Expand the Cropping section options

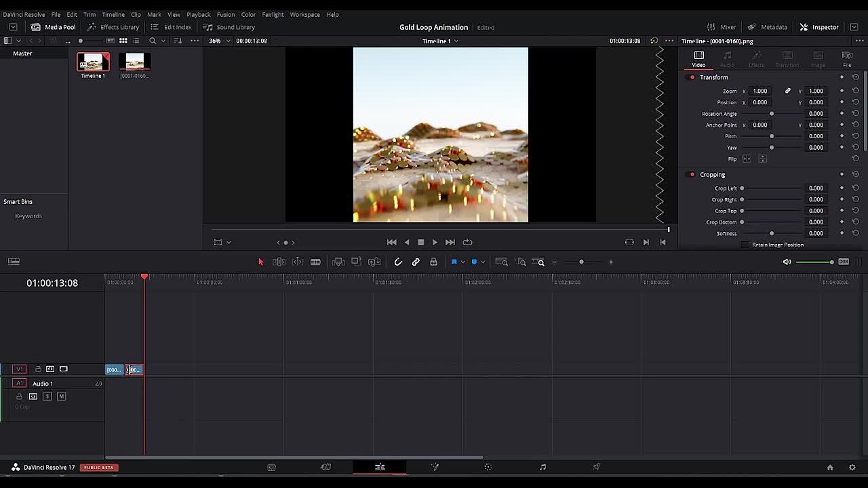tap(712, 174)
